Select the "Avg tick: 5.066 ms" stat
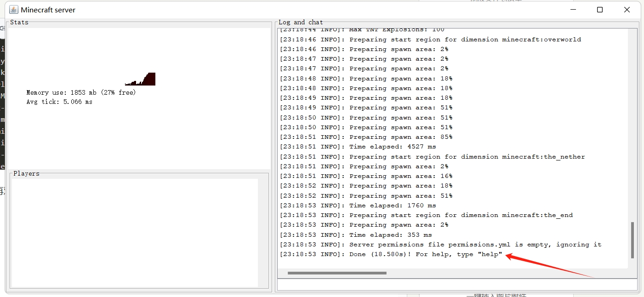Image resolution: width=644 pixels, height=297 pixels. click(59, 102)
